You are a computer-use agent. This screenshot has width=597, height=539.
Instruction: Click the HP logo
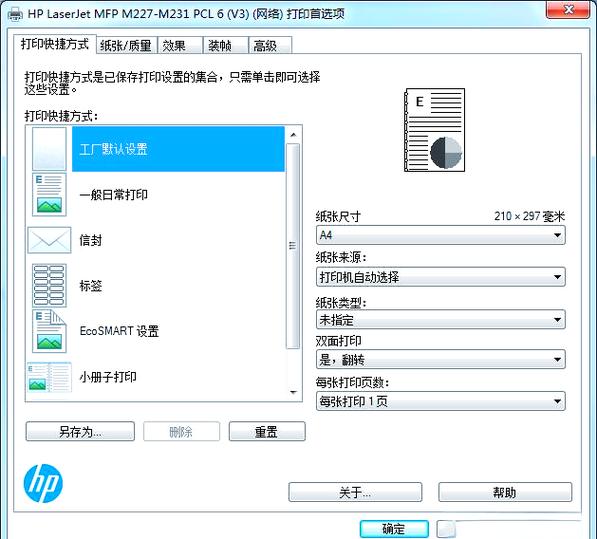click(43, 483)
